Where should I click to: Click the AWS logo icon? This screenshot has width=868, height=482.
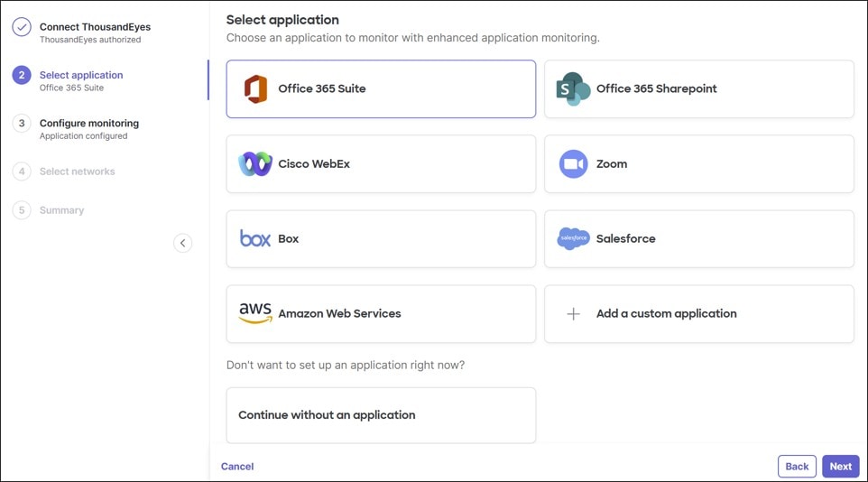point(255,313)
